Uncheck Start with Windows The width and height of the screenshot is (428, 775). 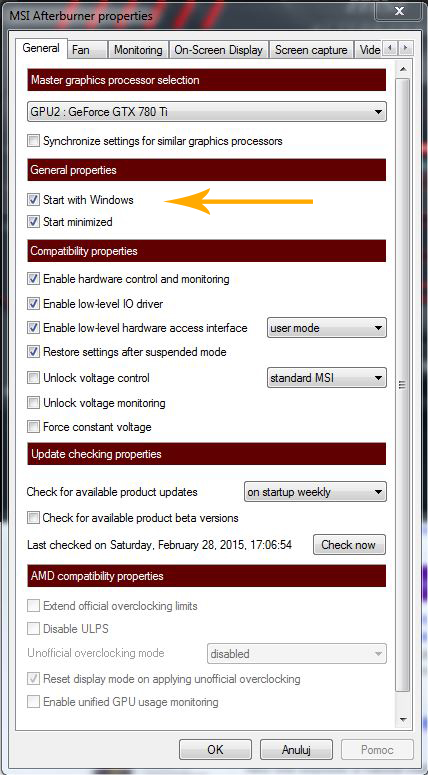tap(33, 200)
